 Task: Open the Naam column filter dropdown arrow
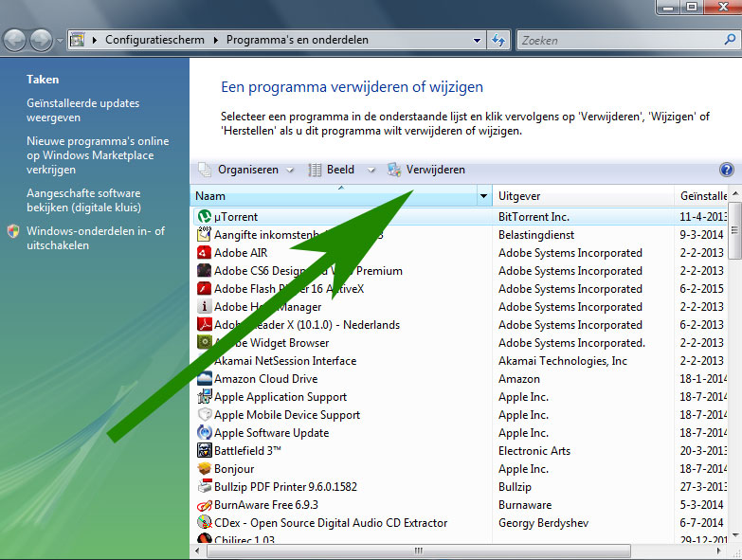point(483,196)
